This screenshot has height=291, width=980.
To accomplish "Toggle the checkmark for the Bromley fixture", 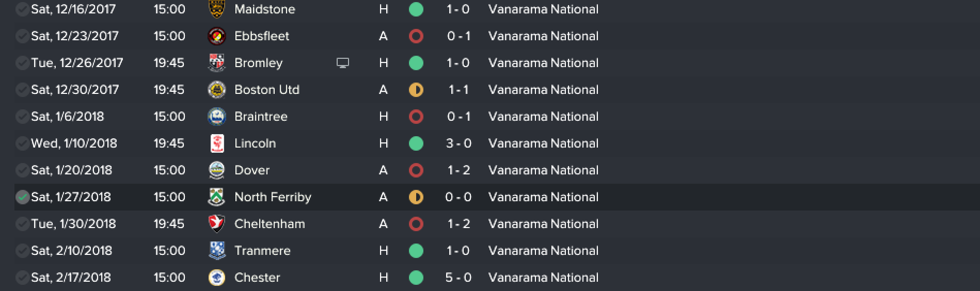I will pos(22,63).
